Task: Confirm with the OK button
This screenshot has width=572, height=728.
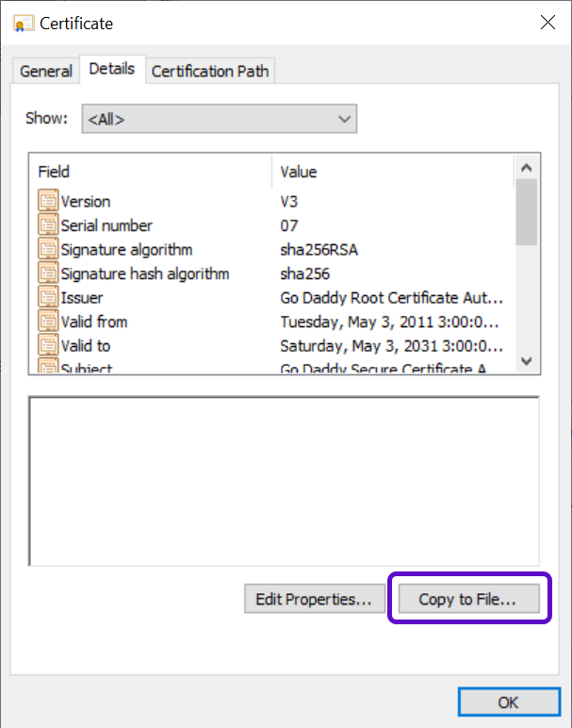Action: pyautogui.click(x=508, y=703)
